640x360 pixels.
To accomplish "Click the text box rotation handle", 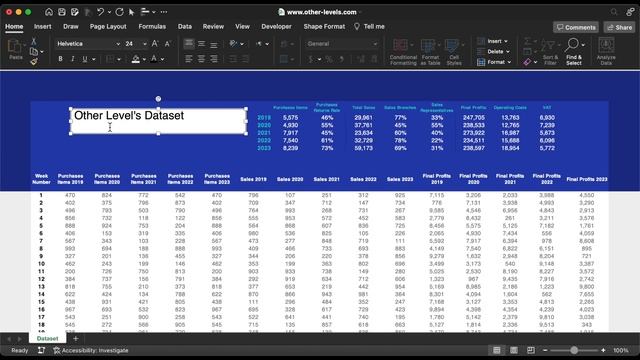I will click(158, 99).
